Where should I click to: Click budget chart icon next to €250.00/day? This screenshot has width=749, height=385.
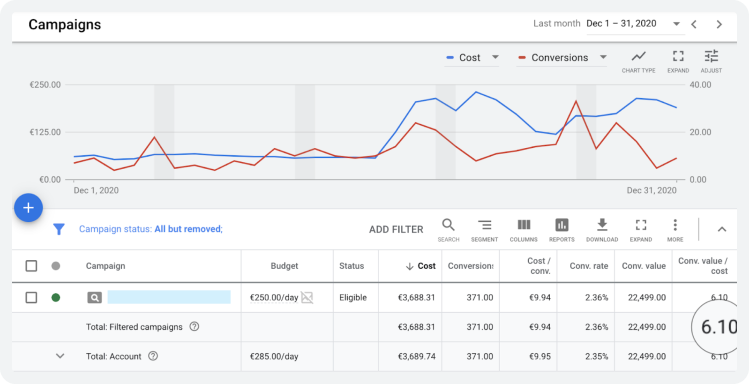pyautogui.click(x=307, y=298)
